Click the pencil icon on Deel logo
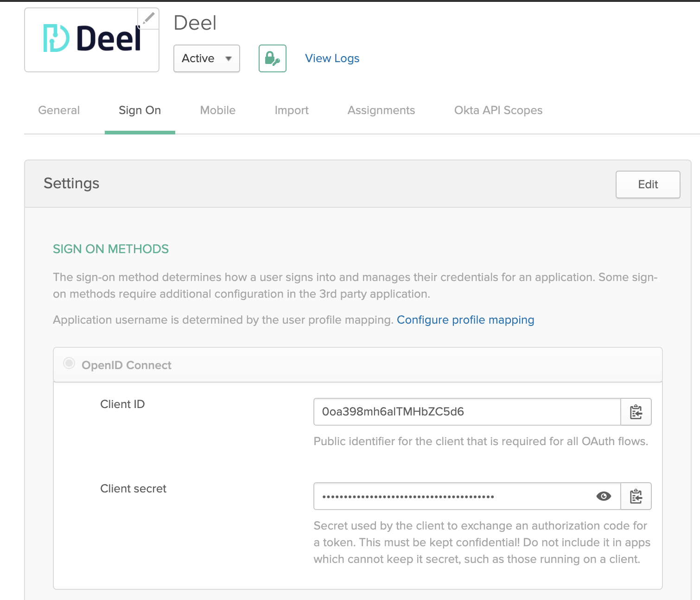700x600 pixels. [148, 19]
